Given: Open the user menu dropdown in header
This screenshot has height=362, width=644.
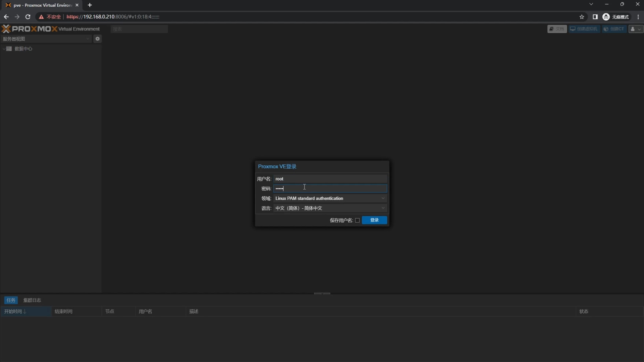Looking at the screenshot, I should point(636,29).
